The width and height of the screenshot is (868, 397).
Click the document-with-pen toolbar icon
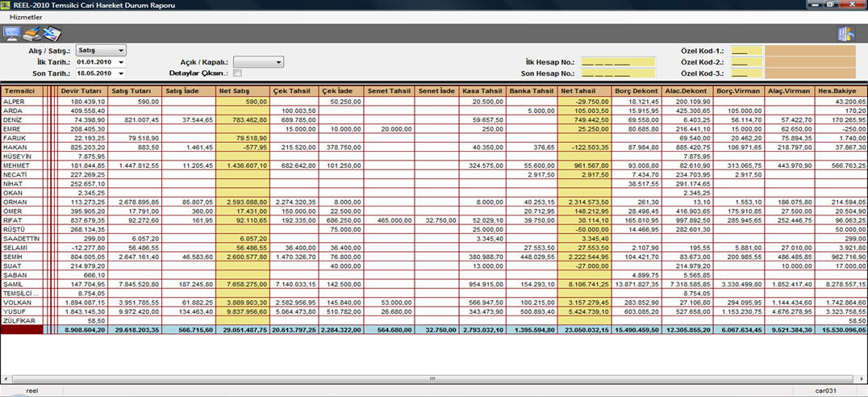(52, 34)
